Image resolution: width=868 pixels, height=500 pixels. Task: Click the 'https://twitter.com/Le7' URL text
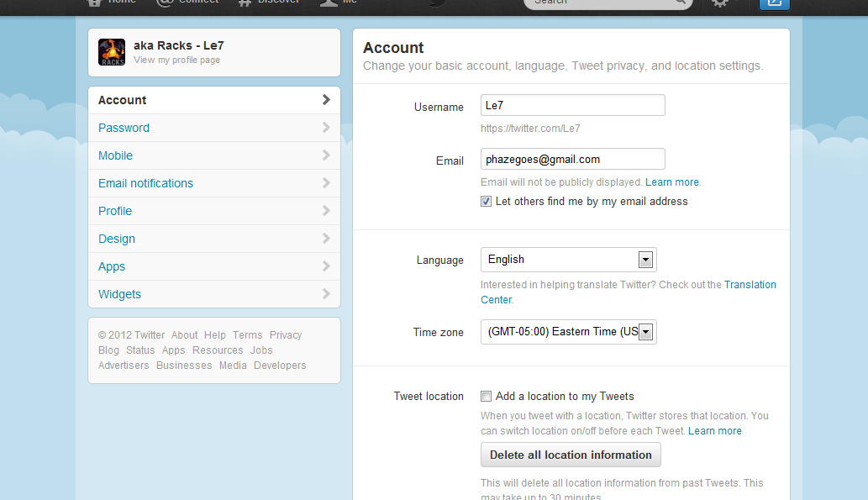click(x=530, y=129)
